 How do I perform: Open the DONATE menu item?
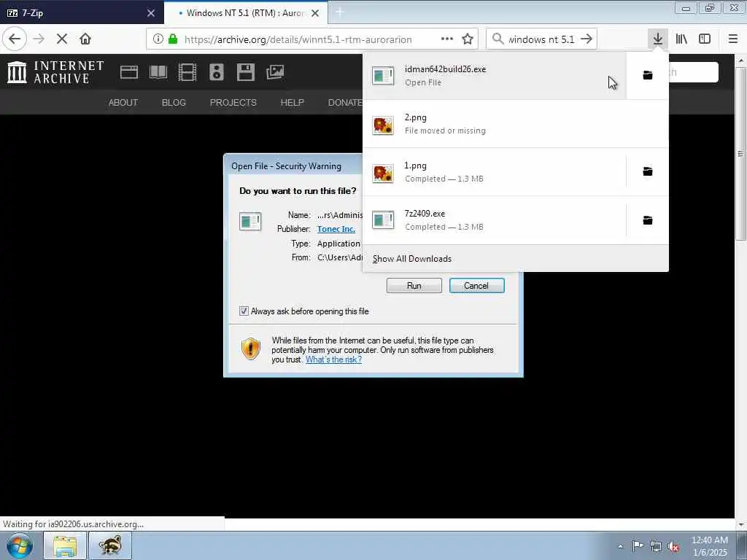pyautogui.click(x=345, y=102)
